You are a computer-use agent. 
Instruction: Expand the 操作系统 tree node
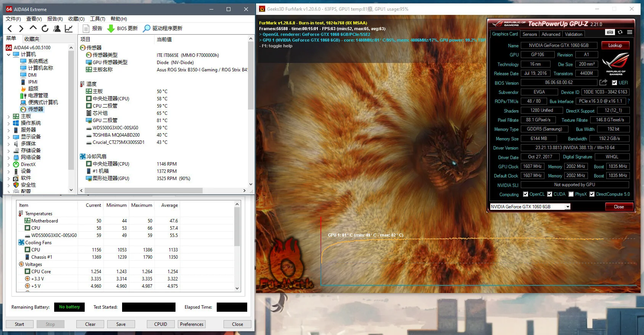coord(8,123)
